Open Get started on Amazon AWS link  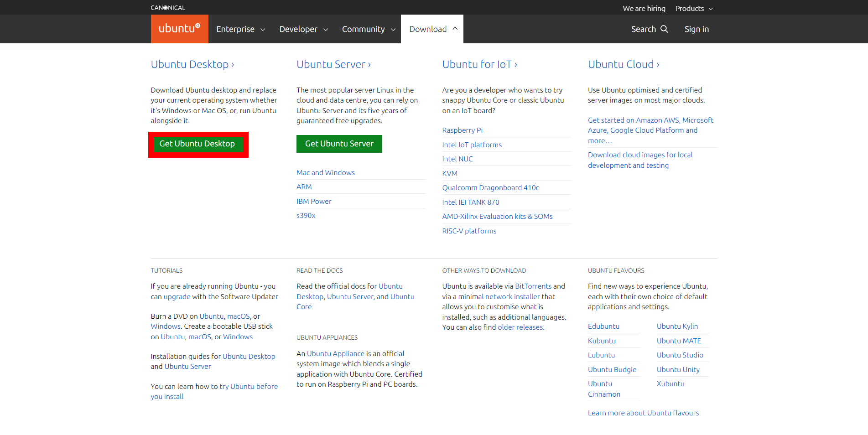pyautogui.click(x=650, y=130)
